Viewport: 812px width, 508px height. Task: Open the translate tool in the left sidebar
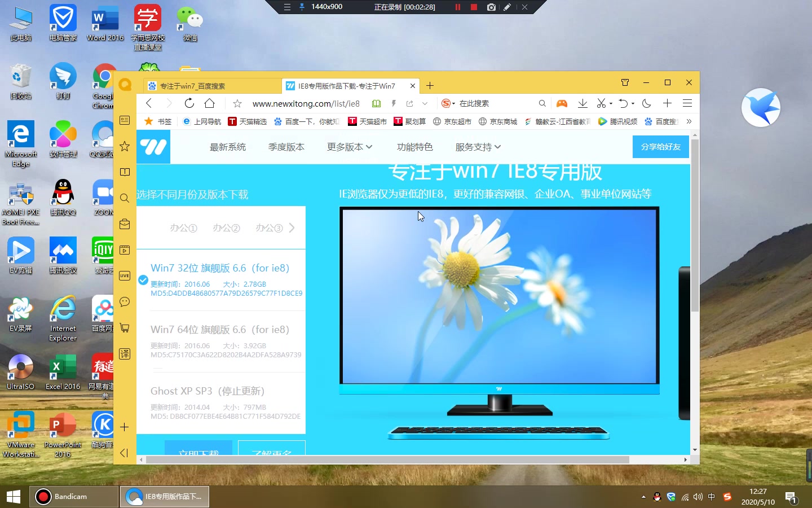125,354
